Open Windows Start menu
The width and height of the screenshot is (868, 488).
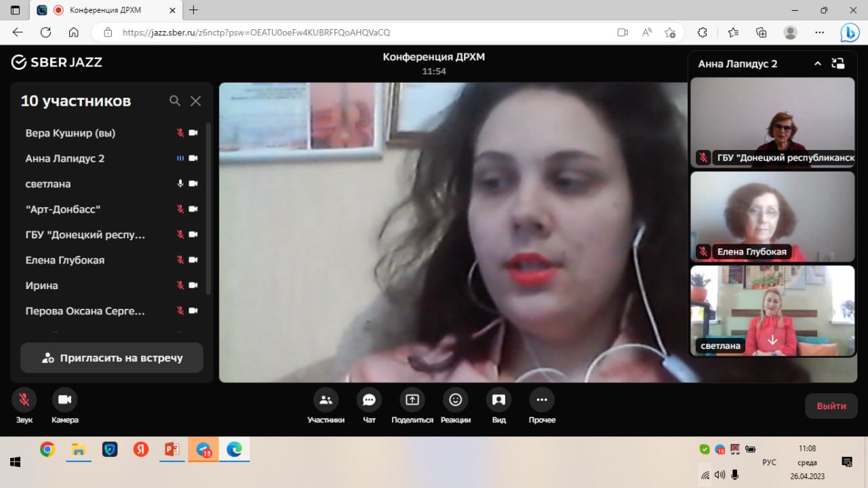(15, 462)
